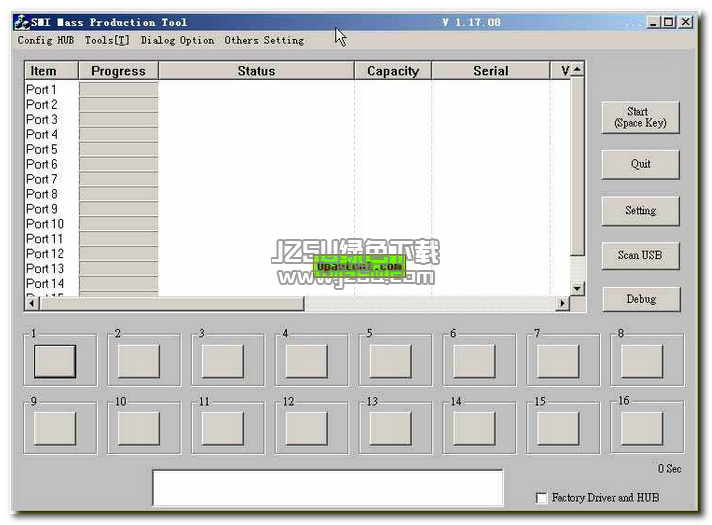Select the Port 10 row
This screenshot has width=712, height=525.
pyautogui.click(x=297, y=224)
